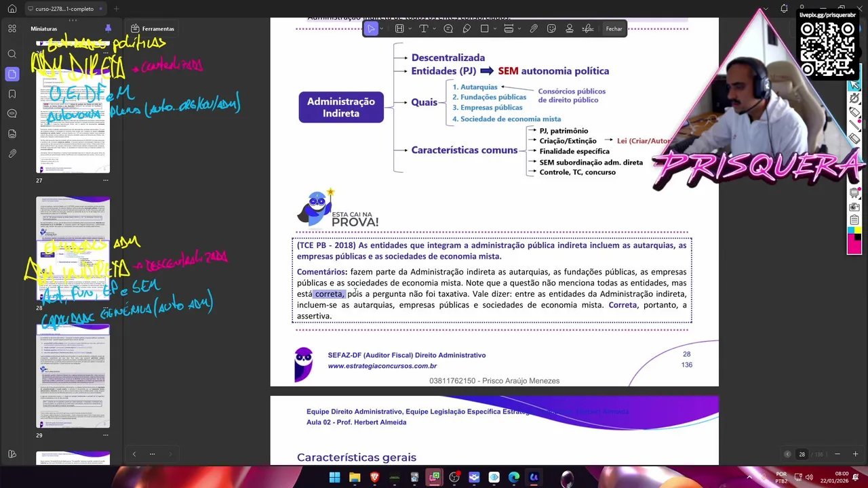Open the signature tool
The image size is (868, 488).
click(588, 28)
